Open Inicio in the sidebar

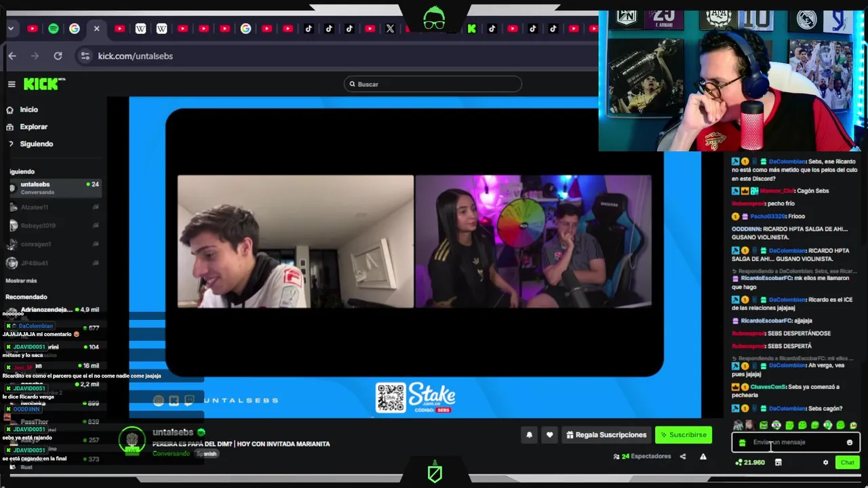point(28,109)
